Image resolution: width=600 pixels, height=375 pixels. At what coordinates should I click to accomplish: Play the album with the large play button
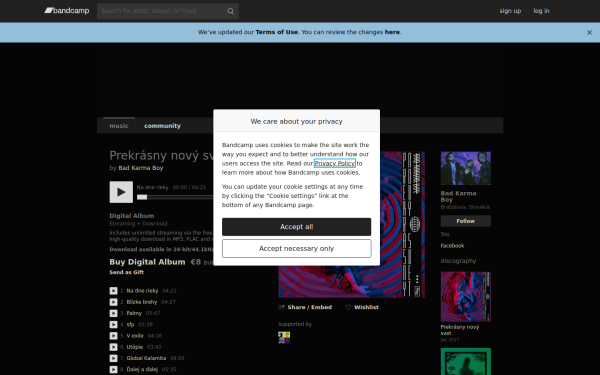coord(121,192)
